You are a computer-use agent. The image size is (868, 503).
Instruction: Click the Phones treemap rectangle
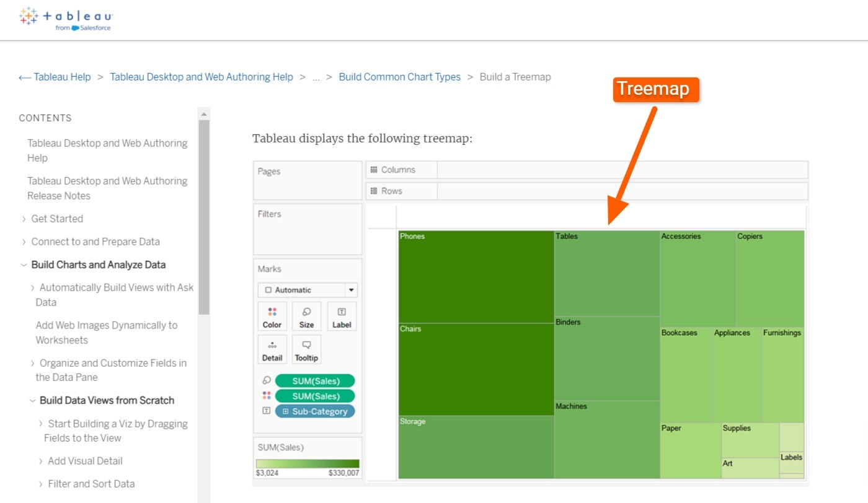point(476,277)
